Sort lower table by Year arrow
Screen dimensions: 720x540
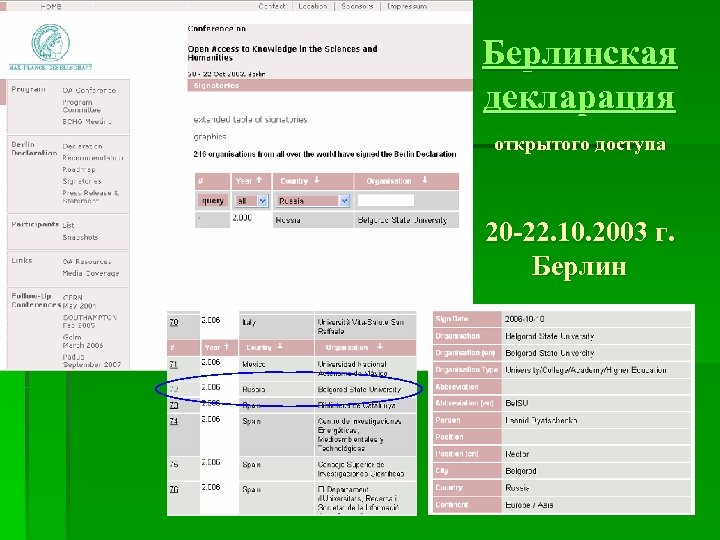click(x=226, y=347)
